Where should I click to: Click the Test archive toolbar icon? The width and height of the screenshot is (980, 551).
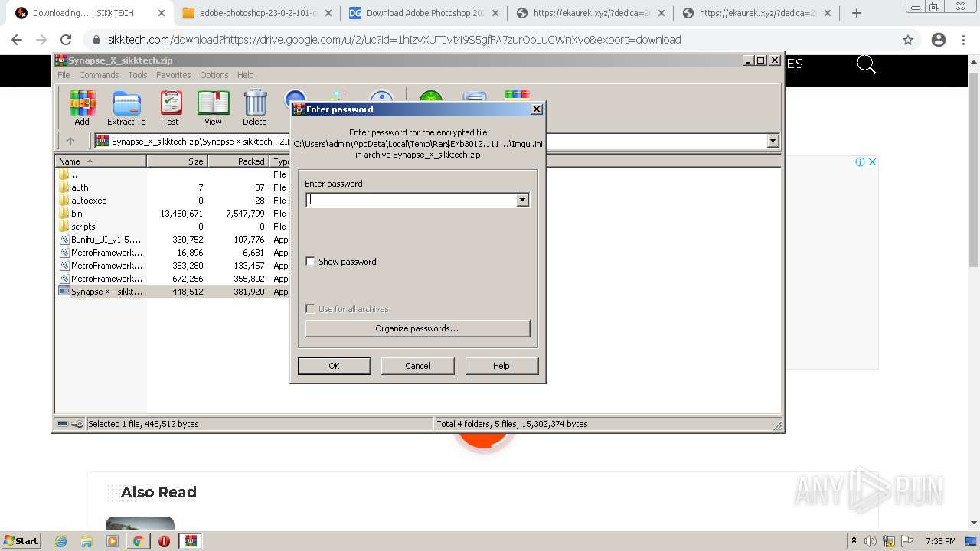[171, 108]
